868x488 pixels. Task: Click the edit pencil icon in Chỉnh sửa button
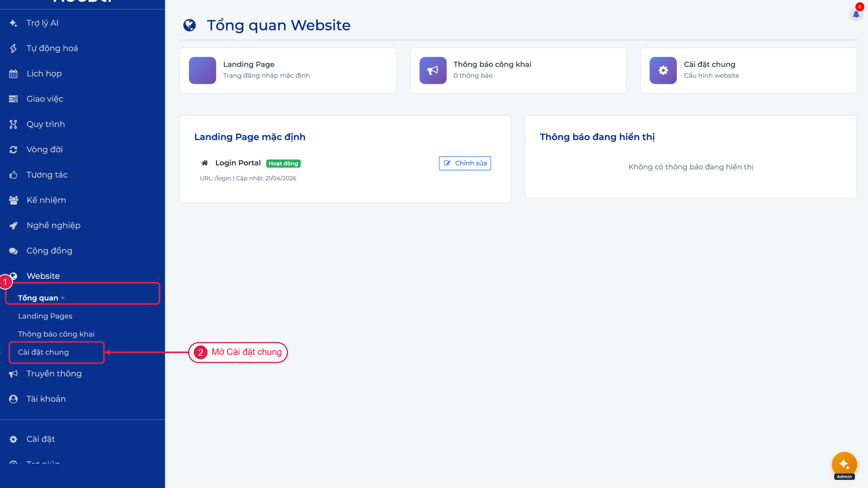point(448,163)
